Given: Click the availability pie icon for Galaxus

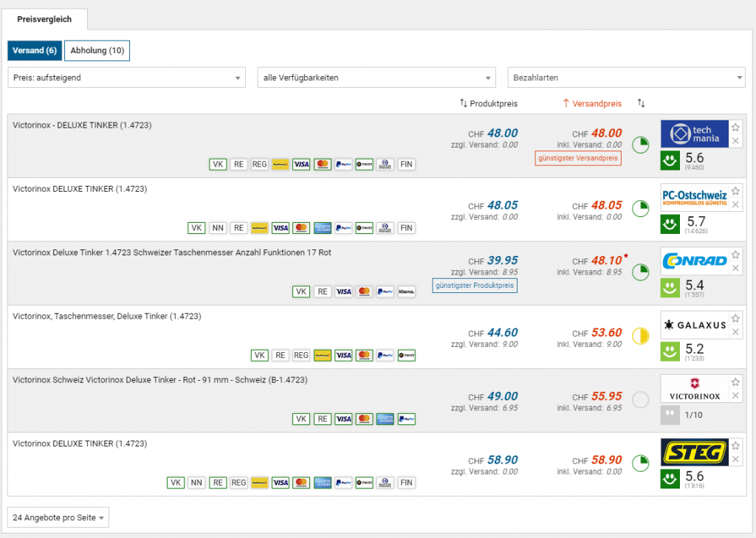Looking at the screenshot, I should (x=641, y=337).
